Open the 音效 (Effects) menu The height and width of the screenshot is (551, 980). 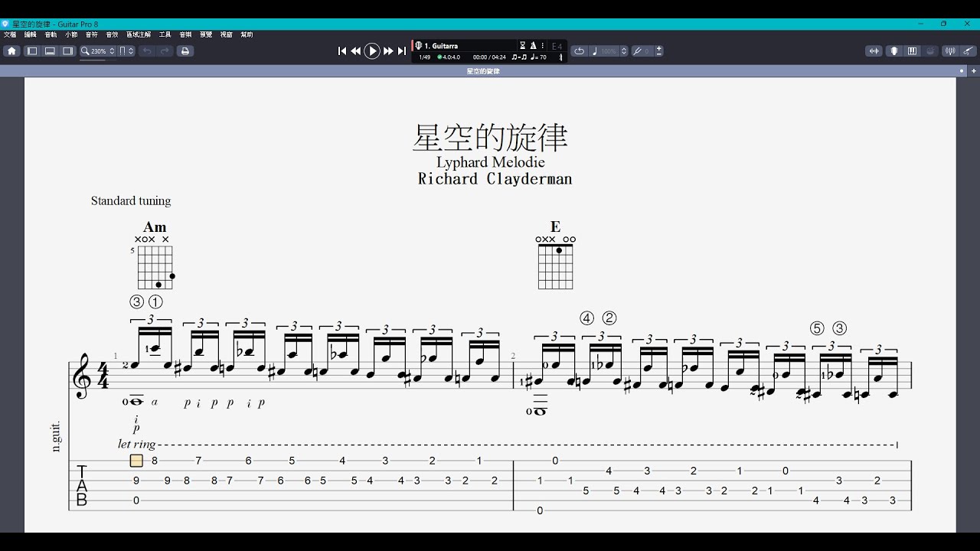click(112, 34)
